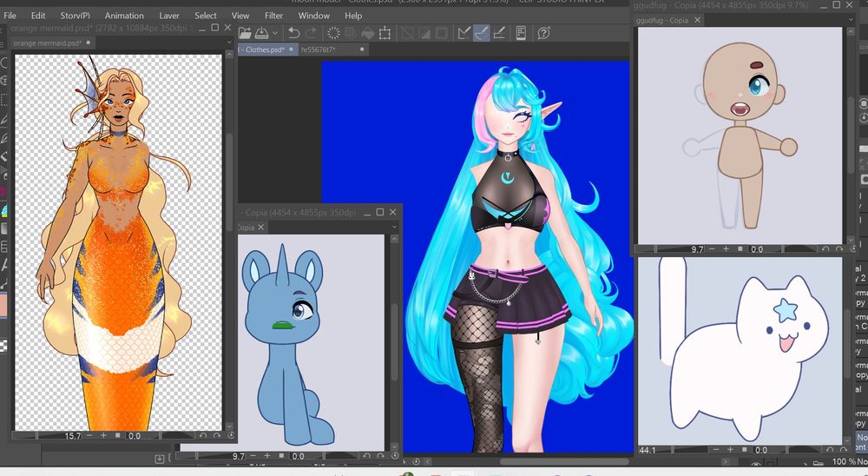Viewport: 868px width, 476px height.
Task: Click the 15.7 zoom value field
Action: click(x=72, y=435)
